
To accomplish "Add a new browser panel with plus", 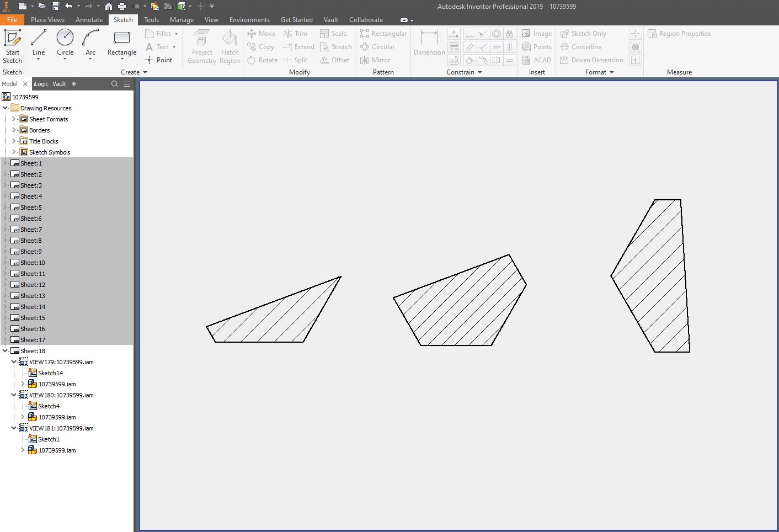I will tap(74, 84).
